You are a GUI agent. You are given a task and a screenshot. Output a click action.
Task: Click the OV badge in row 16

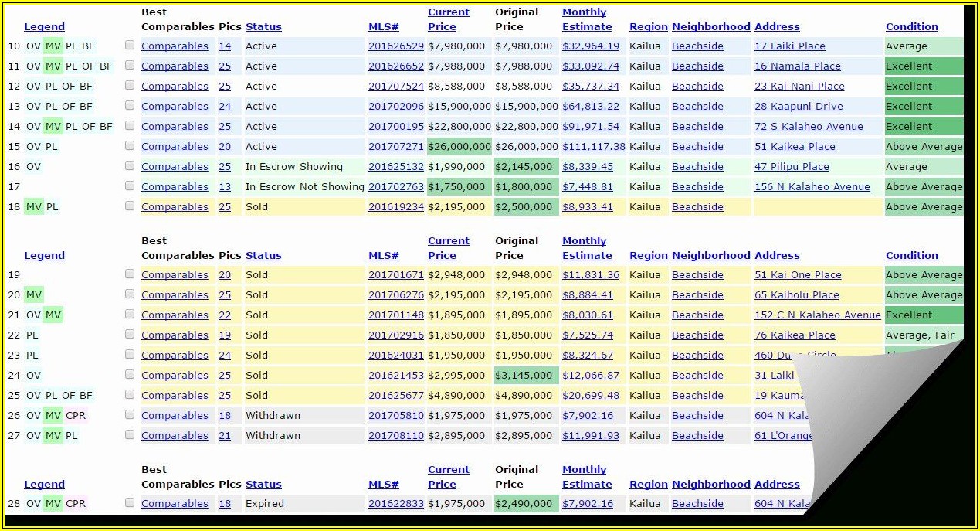point(33,167)
